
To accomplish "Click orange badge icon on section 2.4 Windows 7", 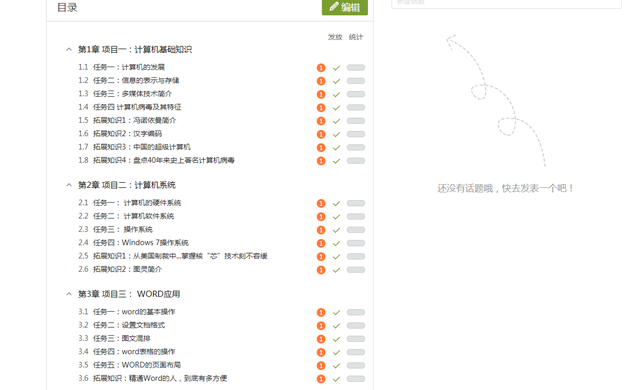I will pos(321,243).
